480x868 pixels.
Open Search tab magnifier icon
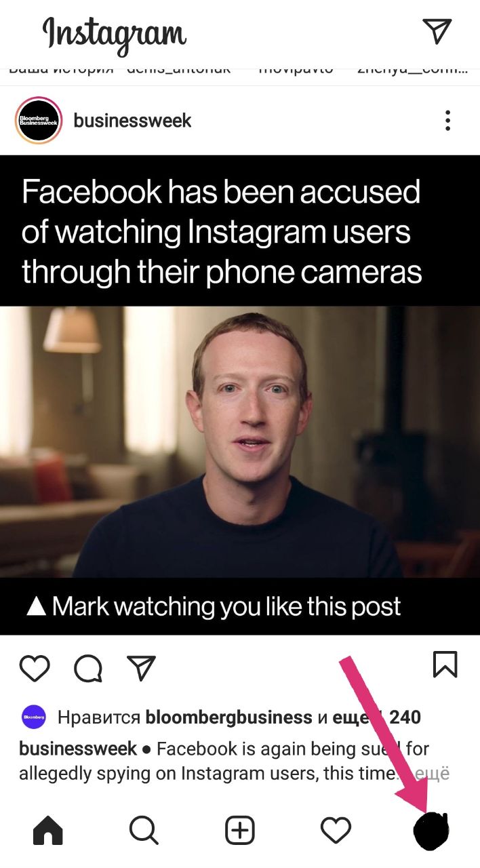coord(144,830)
